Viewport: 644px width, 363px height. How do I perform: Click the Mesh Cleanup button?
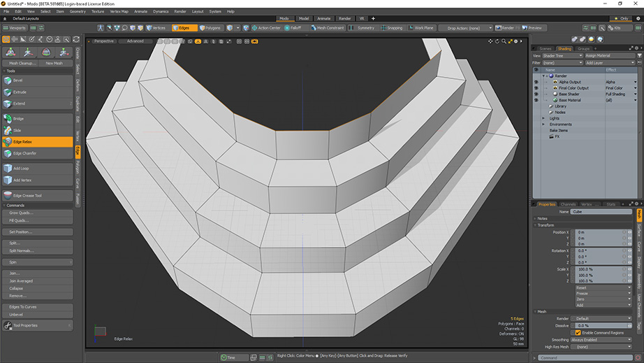pos(22,63)
